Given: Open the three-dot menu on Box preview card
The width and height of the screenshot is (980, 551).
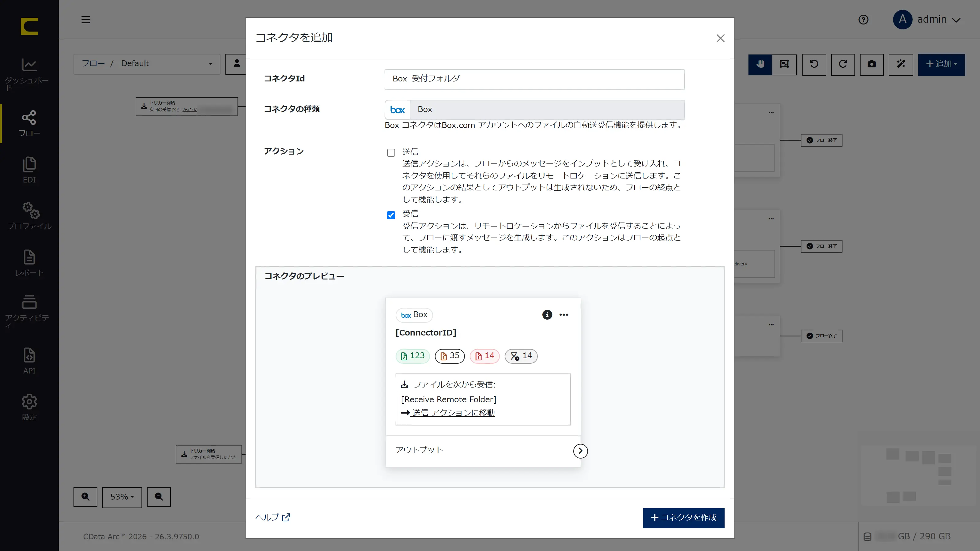Looking at the screenshot, I should tap(564, 314).
